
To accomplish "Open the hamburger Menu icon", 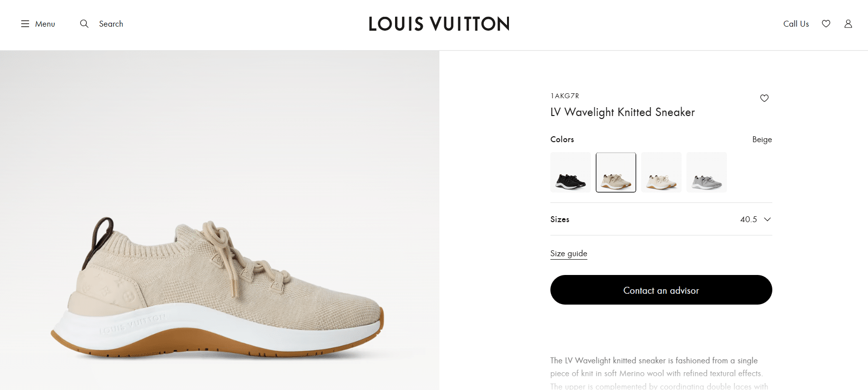I will [x=25, y=24].
